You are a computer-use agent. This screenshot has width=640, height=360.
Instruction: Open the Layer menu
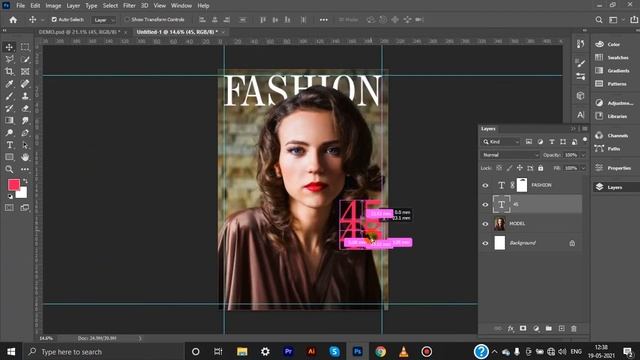pos(73,6)
